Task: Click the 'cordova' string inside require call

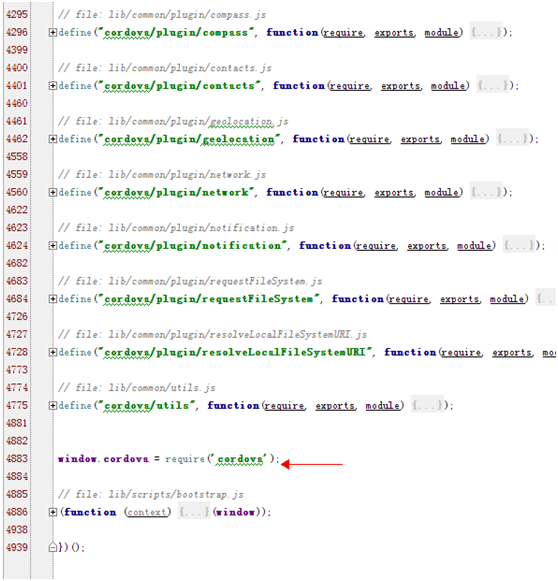Action: click(x=239, y=459)
